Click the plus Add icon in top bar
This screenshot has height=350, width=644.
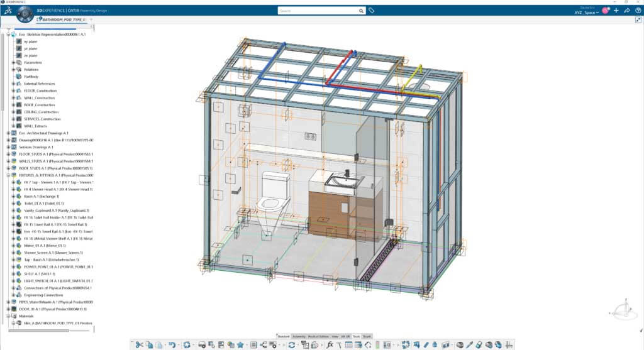(616, 11)
